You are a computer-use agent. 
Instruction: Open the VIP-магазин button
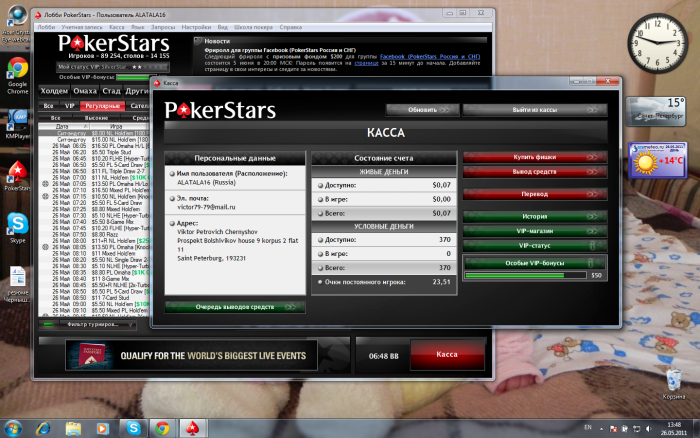click(535, 231)
